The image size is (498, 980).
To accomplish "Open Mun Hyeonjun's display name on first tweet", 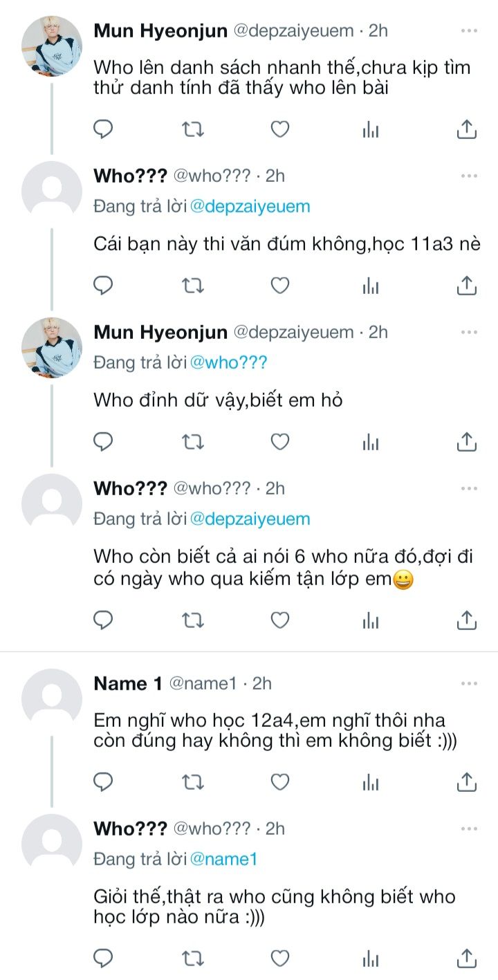I will tap(160, 30).
